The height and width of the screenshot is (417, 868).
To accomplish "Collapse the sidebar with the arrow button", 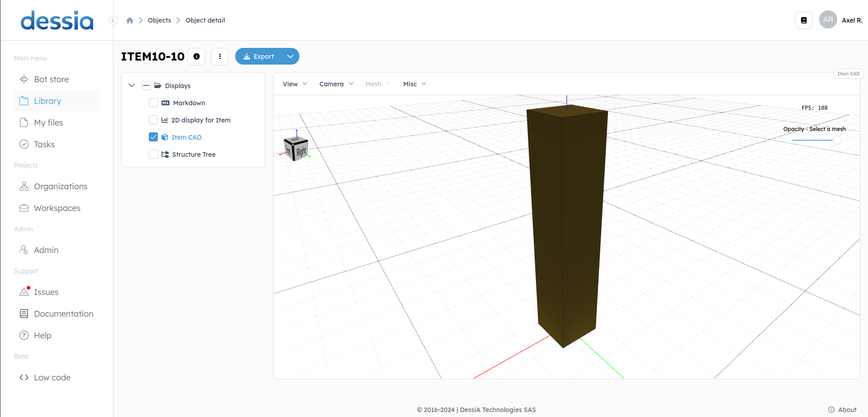I will 113,20.
